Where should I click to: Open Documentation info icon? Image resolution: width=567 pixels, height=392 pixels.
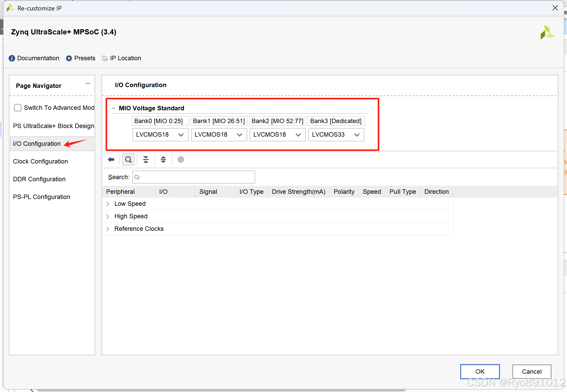point(12,58)
